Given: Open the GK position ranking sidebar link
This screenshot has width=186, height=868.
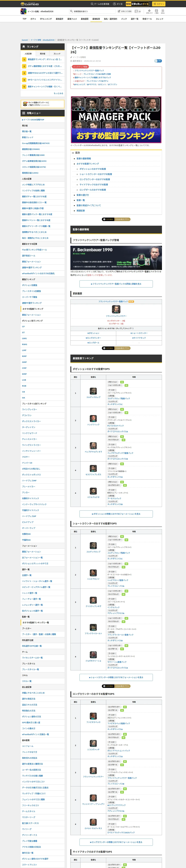Looking at the screenshot, I should coord(24,398).
